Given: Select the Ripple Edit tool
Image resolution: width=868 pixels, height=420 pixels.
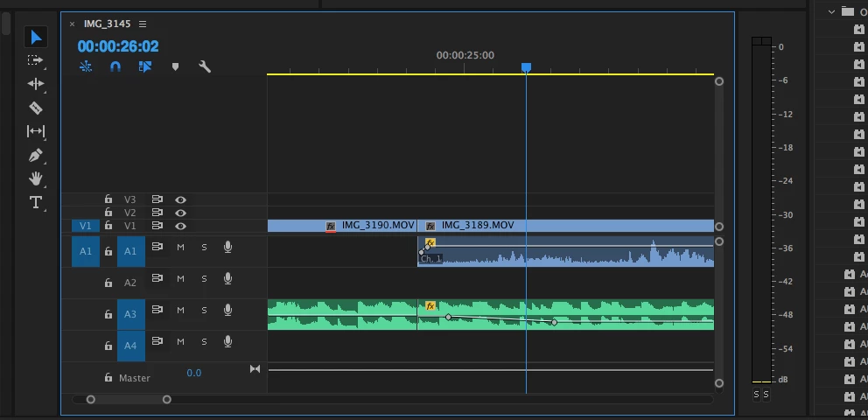Looking at the screenshot, I should point(35,84).
